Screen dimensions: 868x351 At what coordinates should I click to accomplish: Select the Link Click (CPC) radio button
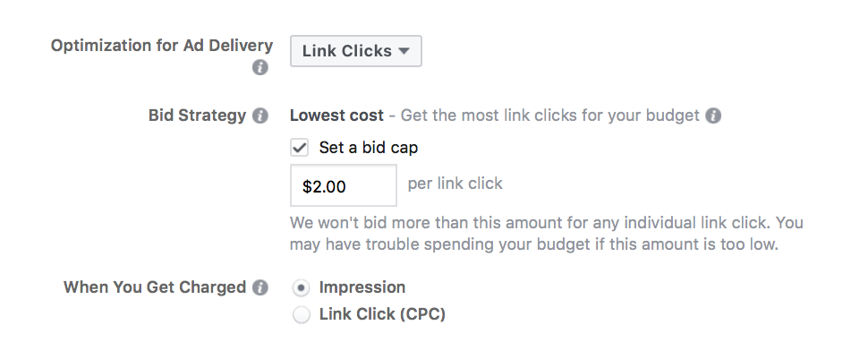302,314
